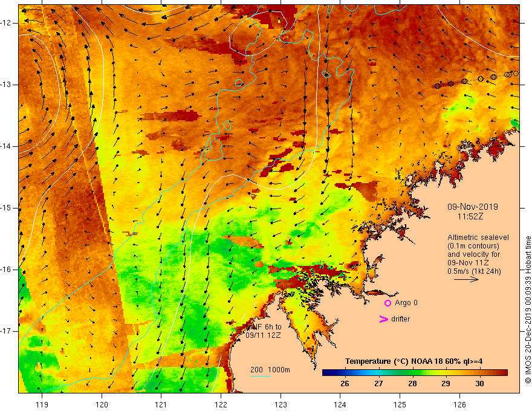
Task: Click the IMOS copyright timestamp text
Action: 528,309
